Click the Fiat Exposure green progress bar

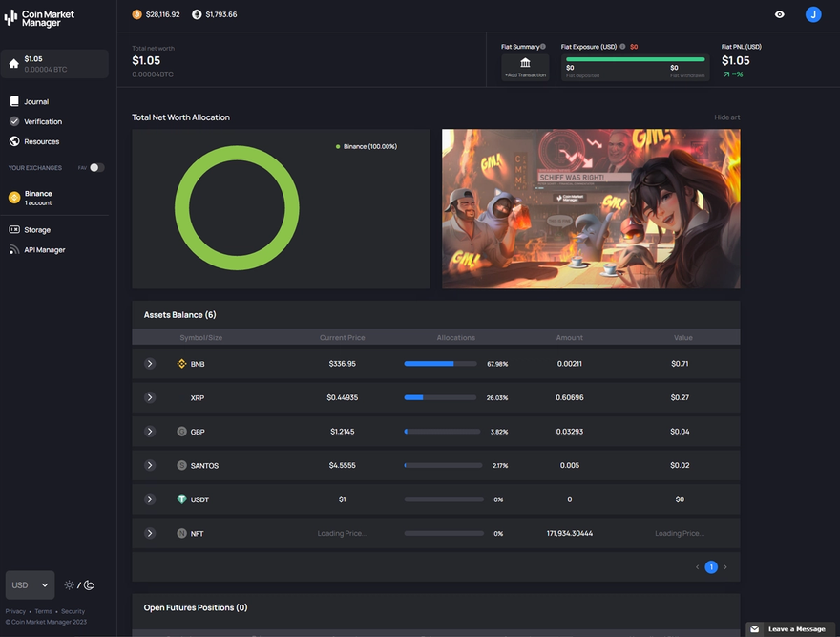tap(636, 59)
